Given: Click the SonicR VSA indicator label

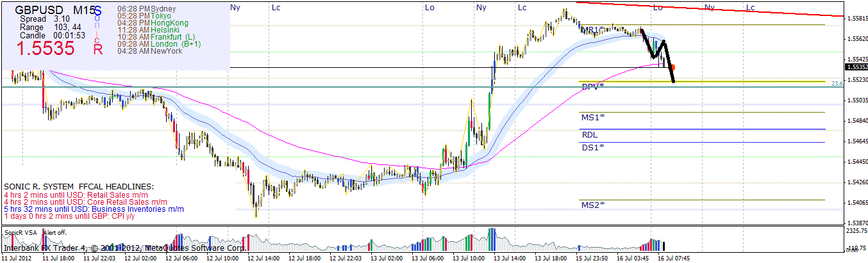Looking at the screenshot, I should (x=20, y=233).
